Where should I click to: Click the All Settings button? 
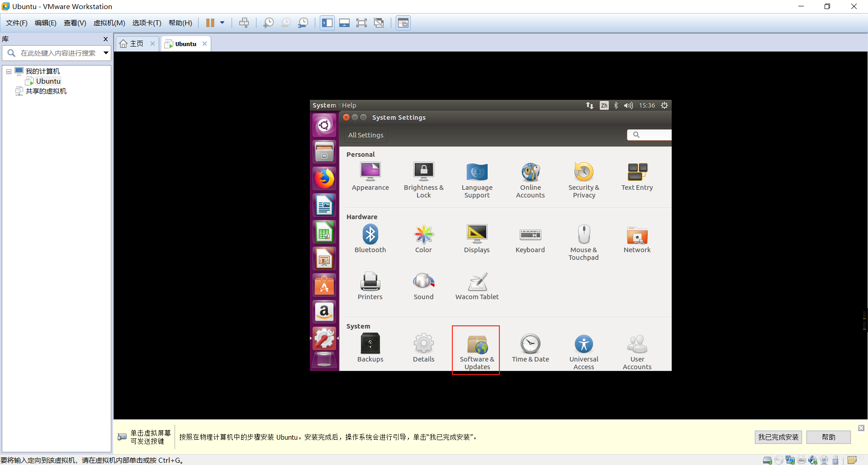(x=365, y=135)
